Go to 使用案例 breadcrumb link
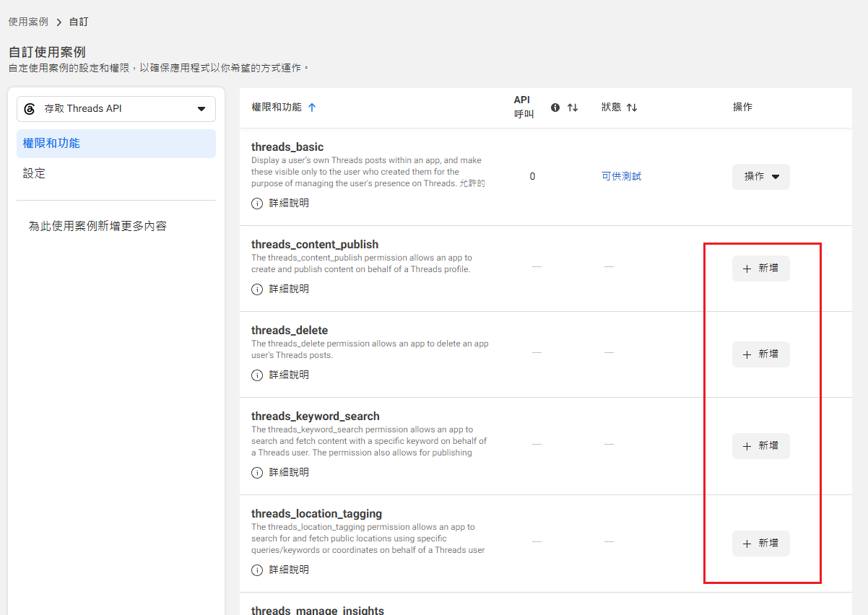 tap(28, 22)
